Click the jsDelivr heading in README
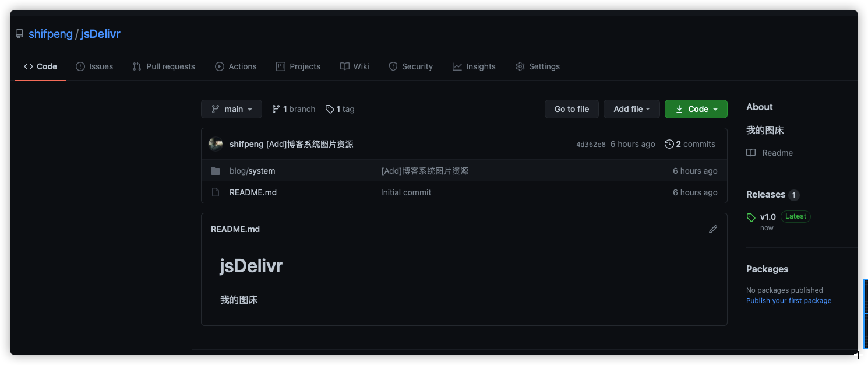Image resolution: width=868 pixels, height=365 pixels. tap(251, 266)
